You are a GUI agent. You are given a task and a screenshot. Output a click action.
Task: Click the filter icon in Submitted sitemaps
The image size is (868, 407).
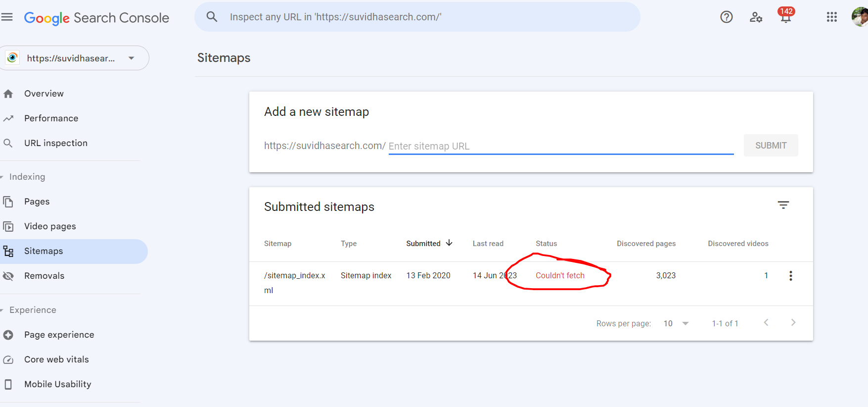(783, 205)
